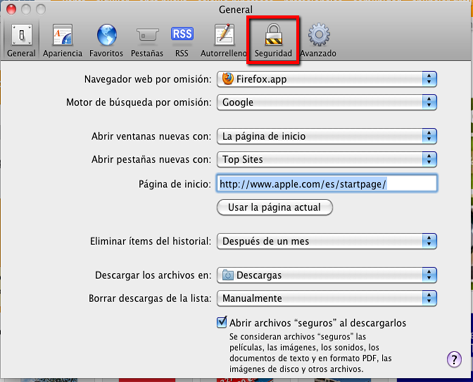Open the General preferences pane
473x382 pixels.
point(21,40)
